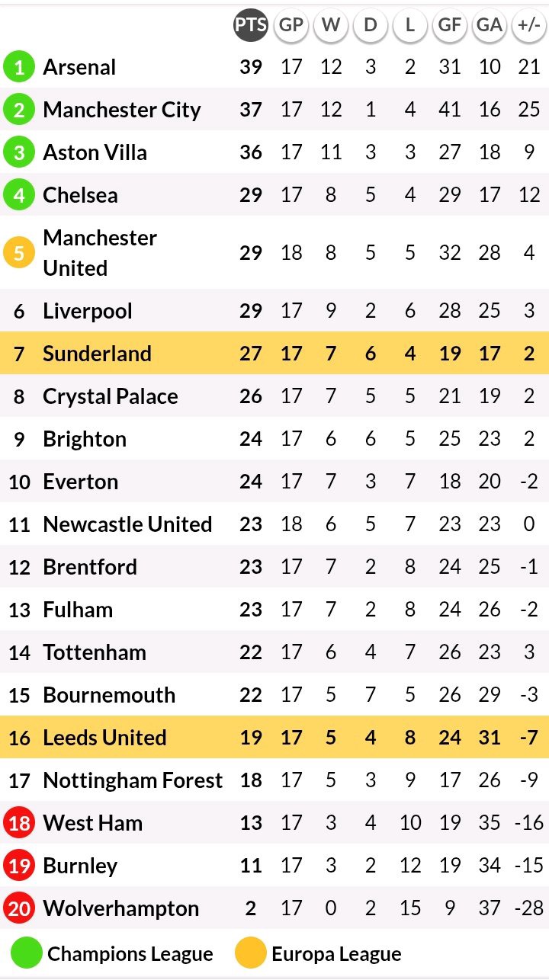Click the green Champions League legend swatch
This screenshot has height=980, width=549.
tap(26, 954)
